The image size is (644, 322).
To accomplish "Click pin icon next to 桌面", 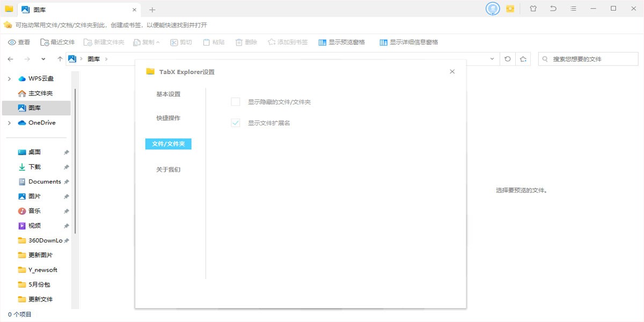I will click(66, 152).
